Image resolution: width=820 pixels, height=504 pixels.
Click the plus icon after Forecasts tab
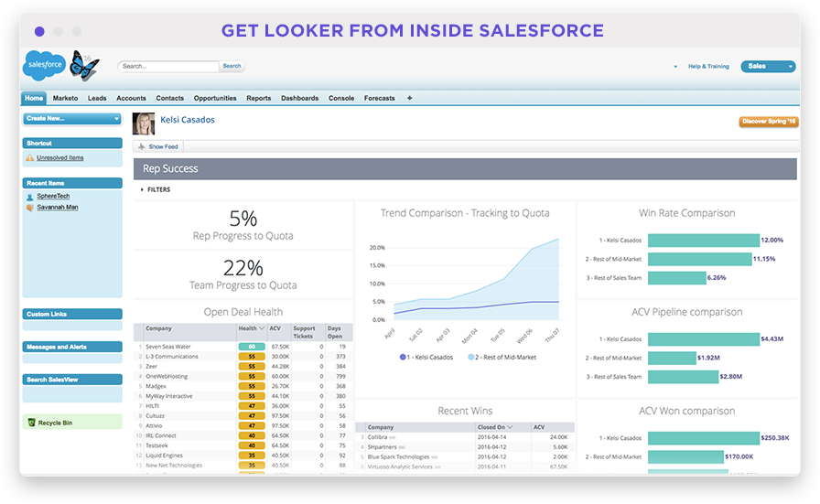tap(409, 98)
